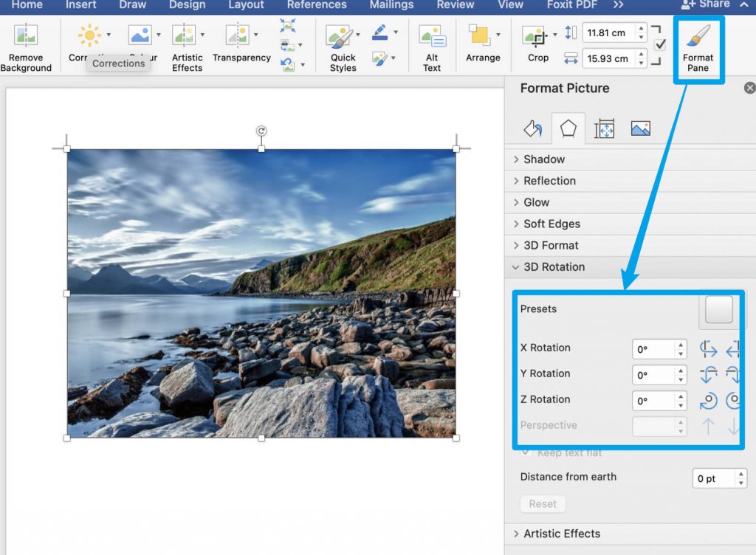Collapse the 3D Rotation section
This screenshot has height=555, width=756.
[x=554, y=267]
